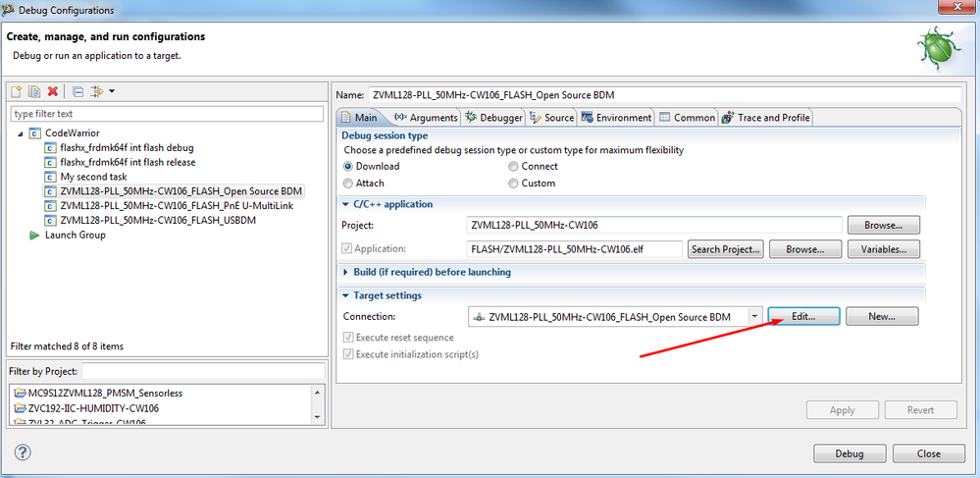Click New button for the connection

point(882,317)
